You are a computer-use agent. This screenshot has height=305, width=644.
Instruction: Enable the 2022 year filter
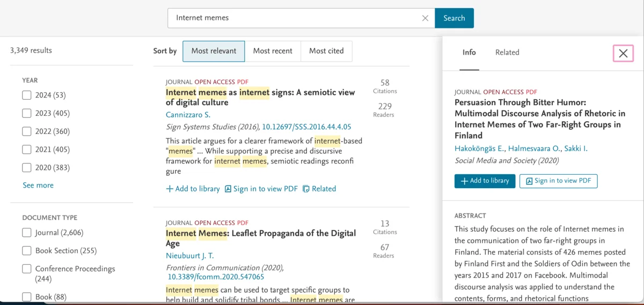[27, 131]
